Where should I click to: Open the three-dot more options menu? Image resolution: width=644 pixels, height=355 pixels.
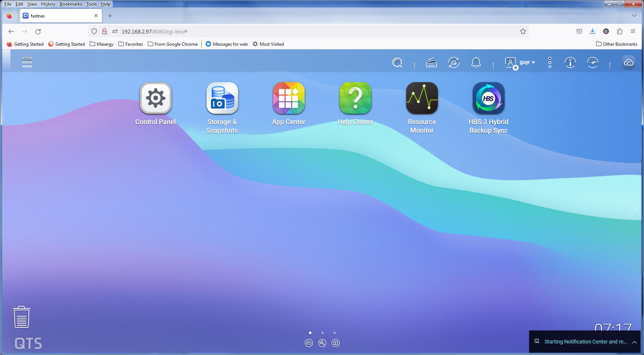tap(550, 62)
